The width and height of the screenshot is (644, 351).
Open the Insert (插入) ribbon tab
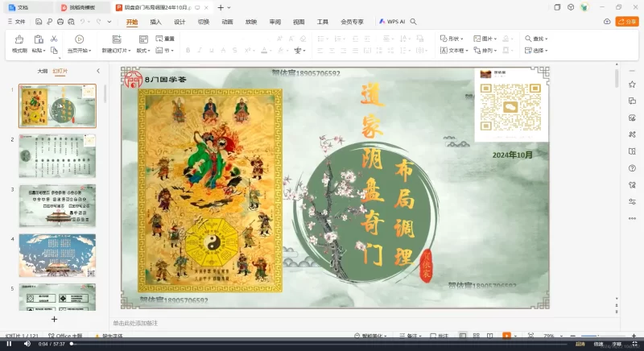pos(155,22)
